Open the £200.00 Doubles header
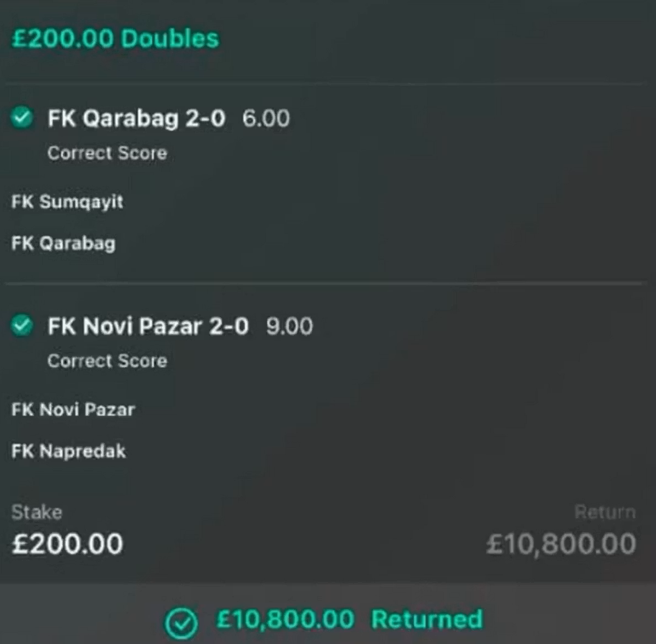The width and height of the screenshot is (656, 644). coord(115,39)
